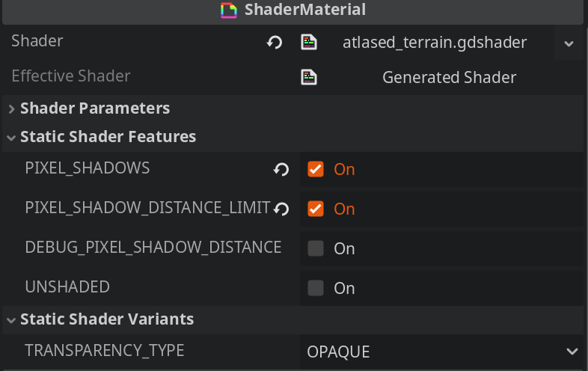The width and height of the screenshot is (588, 371).
Task: Select the PIXEL_SHADOWS property label
Action: click(x=88, y=168)
